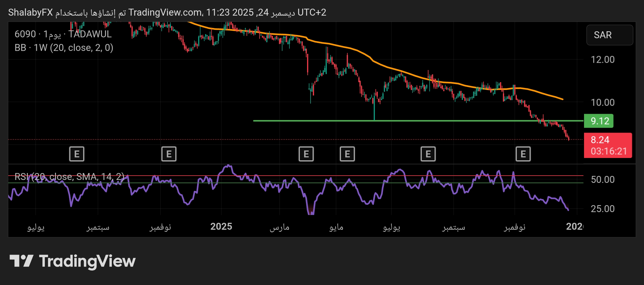Switch price scale to SAR
The height and width of the screenshot is (285, 644).
(610, 35)
